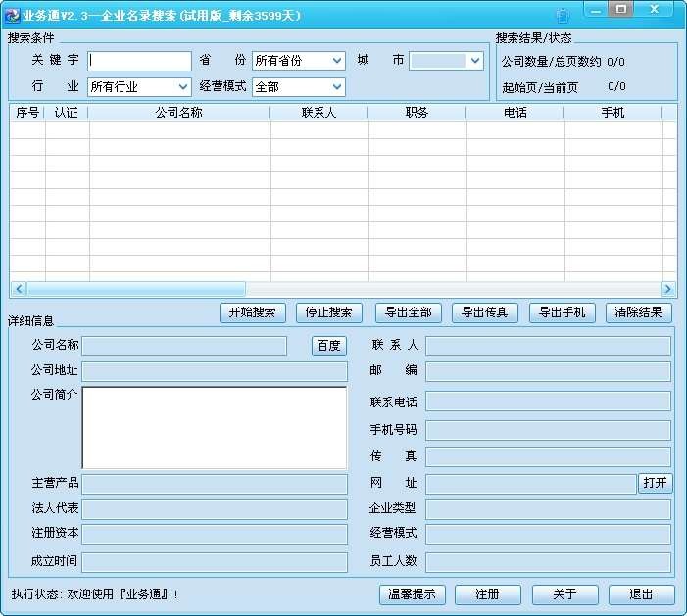The width and height of the screenshot is (687, 616).
Task: Click the 公司名称 detail field
Action: tap(184, 347)
